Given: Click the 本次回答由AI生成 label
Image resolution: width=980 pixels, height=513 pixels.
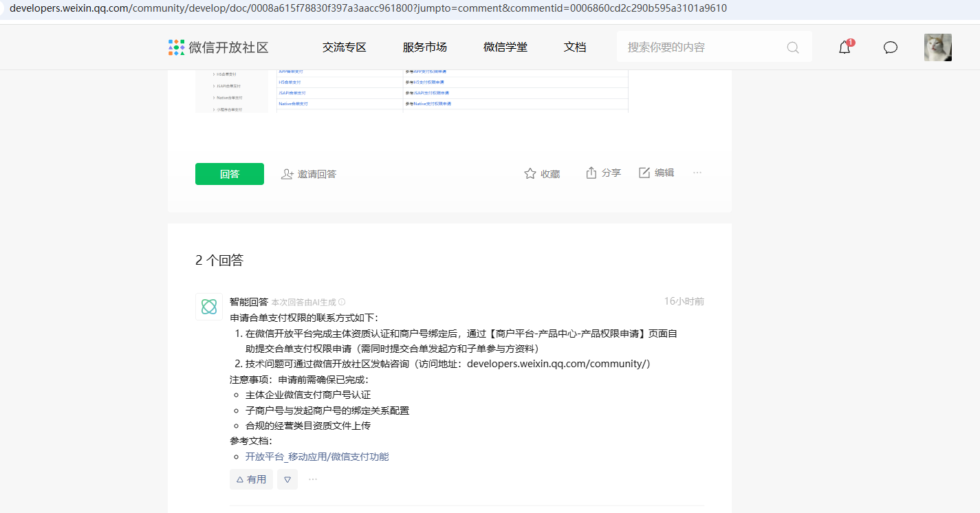Looking at the screenshot, I should click(304, 302).
